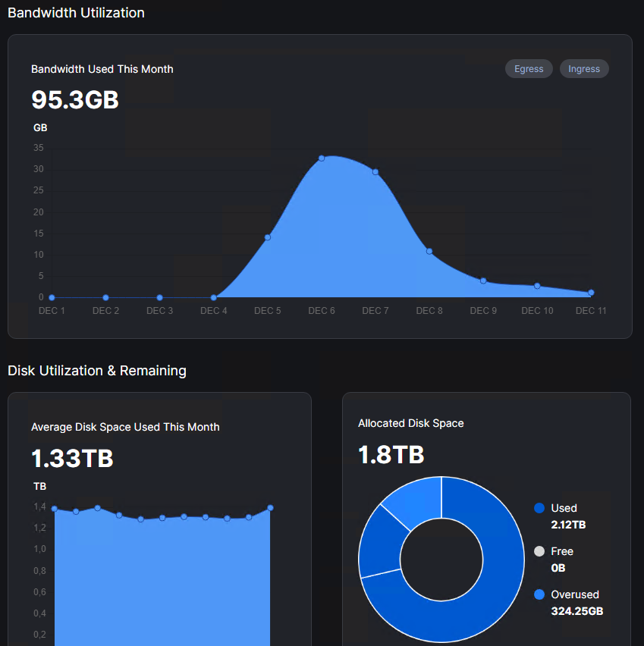Click the DEC 6 peak bandwidth data point
The image size is (644, 646).
pos(322,158)
